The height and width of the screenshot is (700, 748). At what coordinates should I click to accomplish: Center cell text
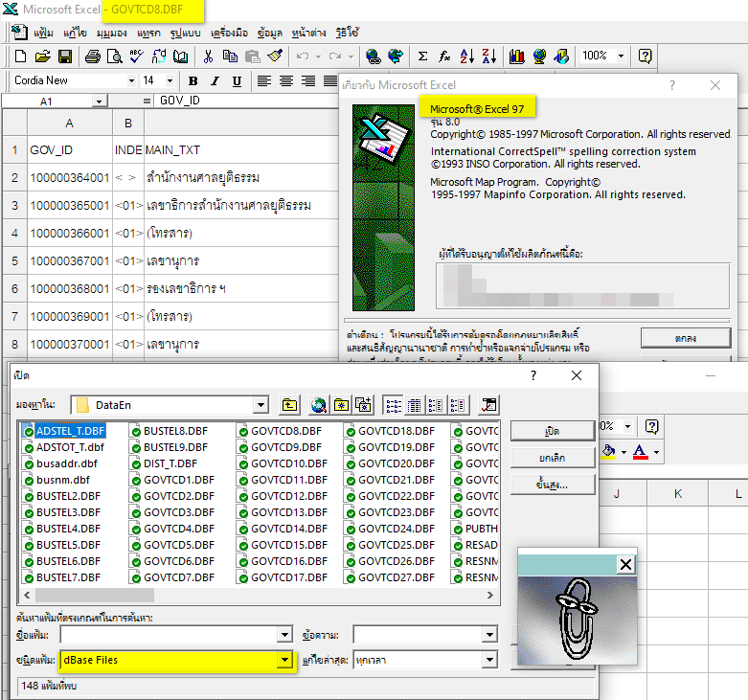pos(286,81)
